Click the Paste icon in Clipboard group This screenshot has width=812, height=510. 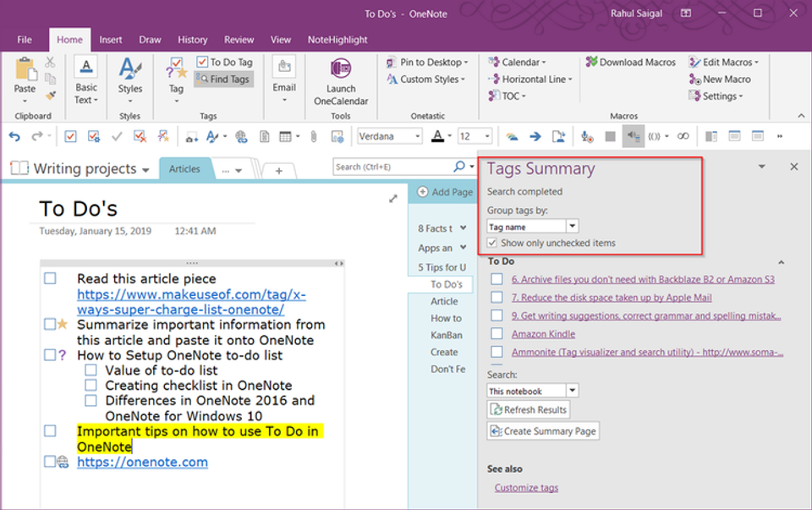point(25,69)
